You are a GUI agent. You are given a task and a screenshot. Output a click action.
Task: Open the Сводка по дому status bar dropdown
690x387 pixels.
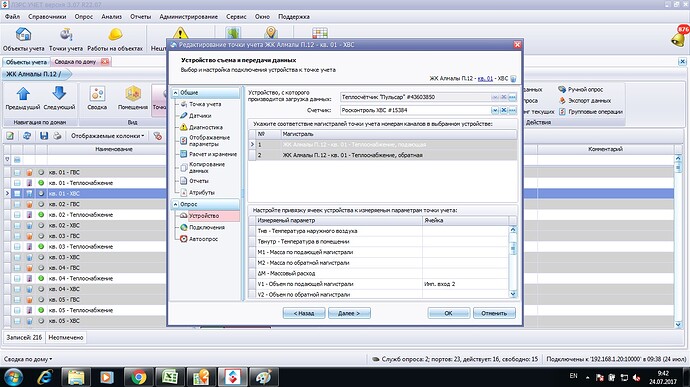pos(28,359)
